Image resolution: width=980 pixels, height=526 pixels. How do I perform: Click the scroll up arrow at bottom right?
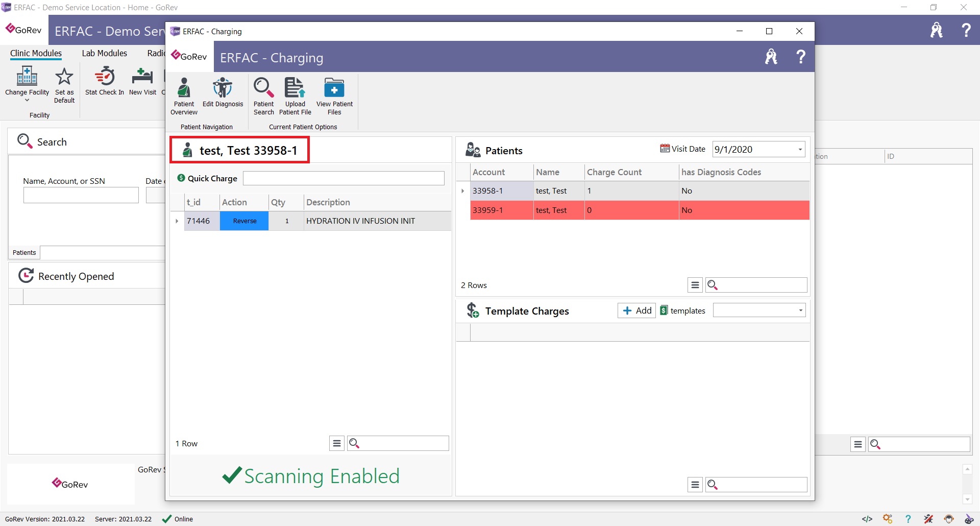point(967,469)
